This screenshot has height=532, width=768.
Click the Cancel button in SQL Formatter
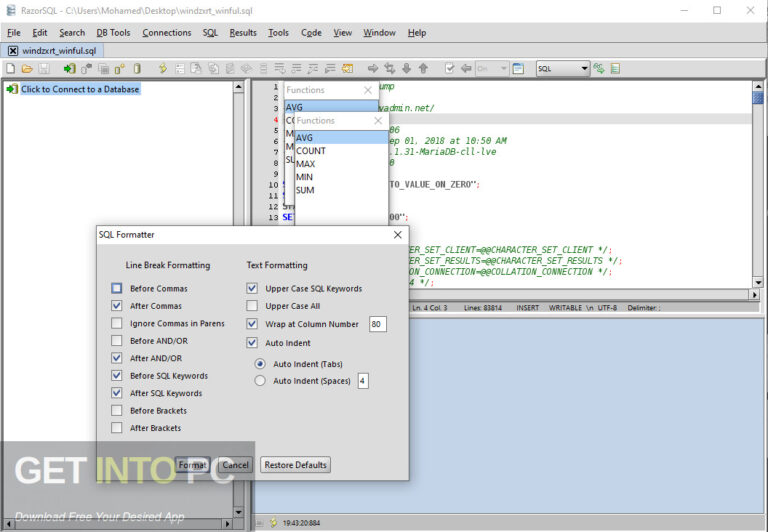pyautogui.click(x=235, y=465)
